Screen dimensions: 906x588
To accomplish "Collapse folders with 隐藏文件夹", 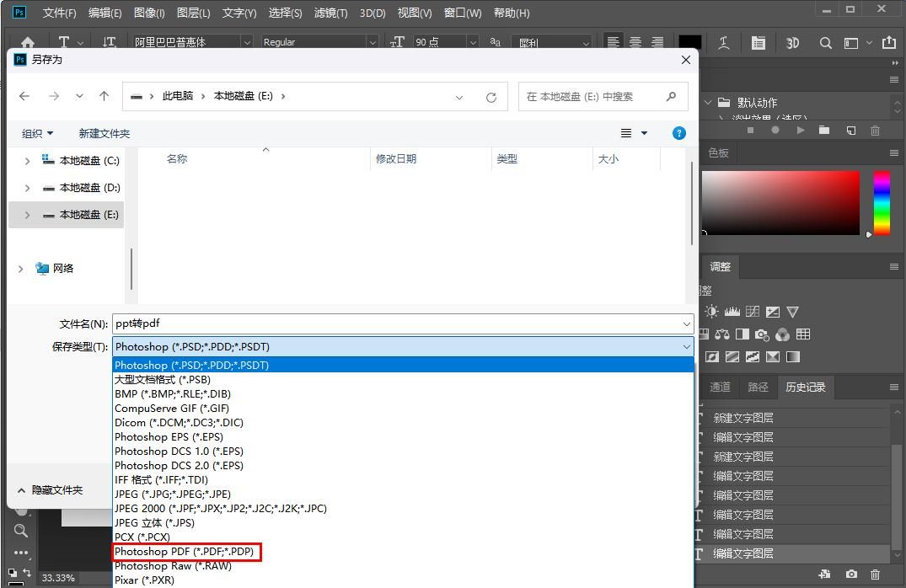I will [51, 490].
